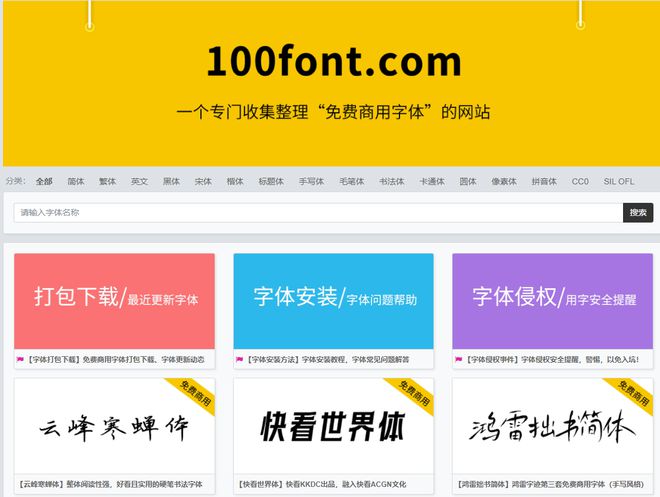
Task: Open the 鸿雷拙书简体 description link
Action: (551, 484)
